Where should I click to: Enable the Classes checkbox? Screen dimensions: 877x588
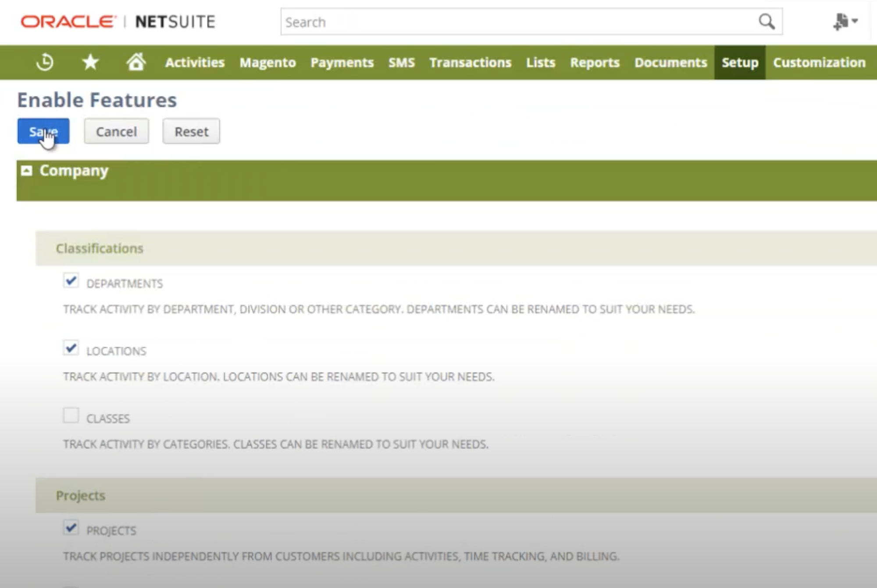point(71,415)
